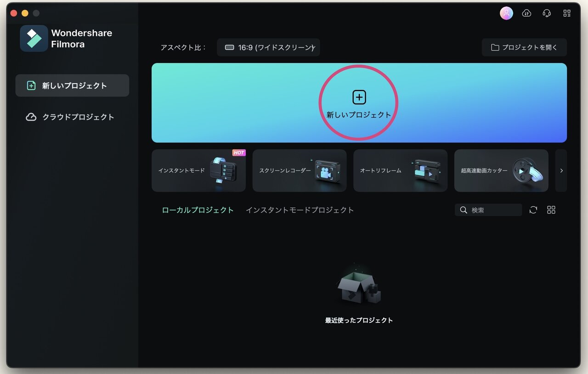Switch to the ローカルプロジェクト tab
The image size is (588, 374).
[x=198, y=210]
